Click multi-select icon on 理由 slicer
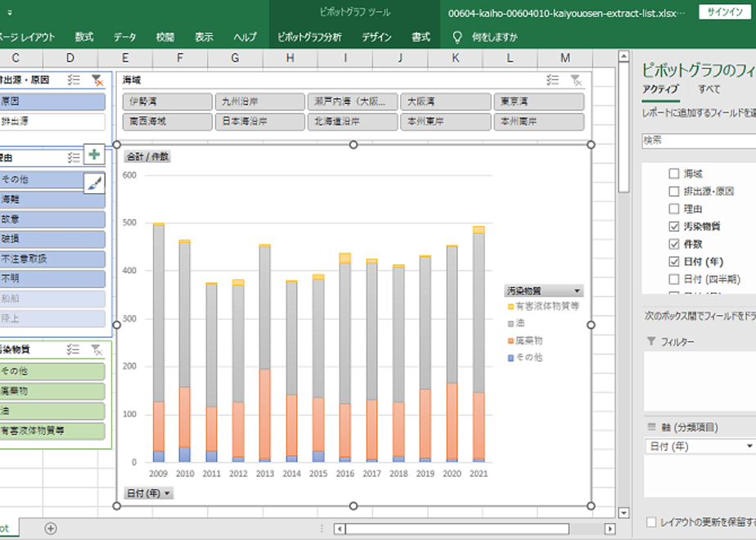 (x=74, y=158)
